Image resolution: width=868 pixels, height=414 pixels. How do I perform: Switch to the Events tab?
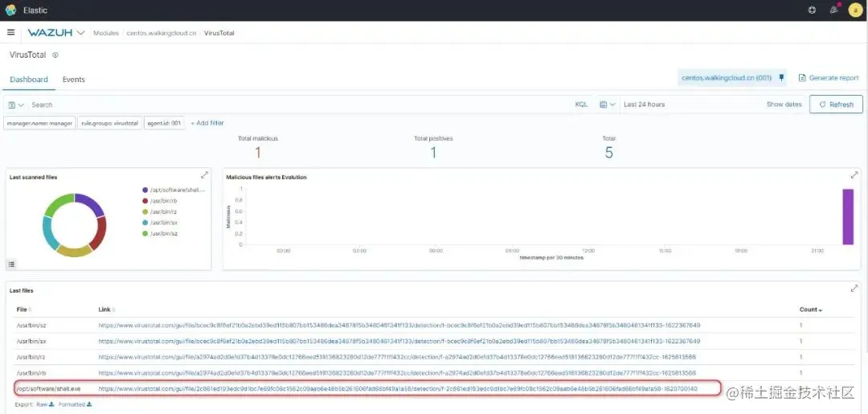[74, 79]
